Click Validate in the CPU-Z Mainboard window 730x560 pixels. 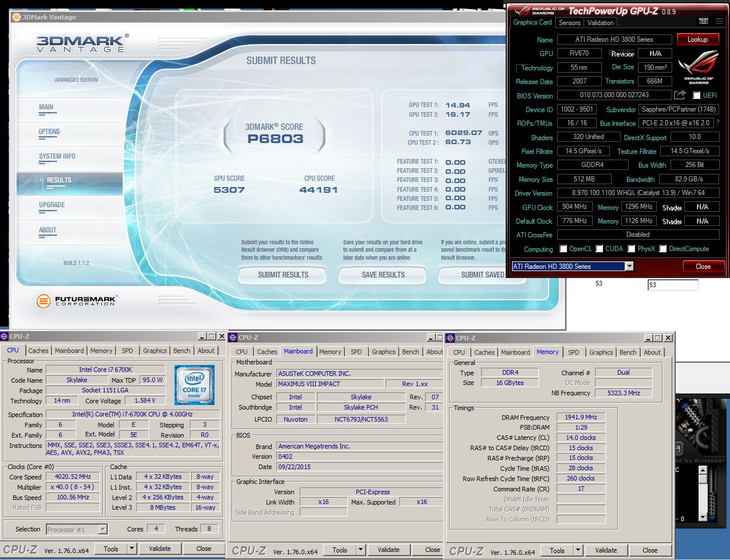click(x=388, y=550)
